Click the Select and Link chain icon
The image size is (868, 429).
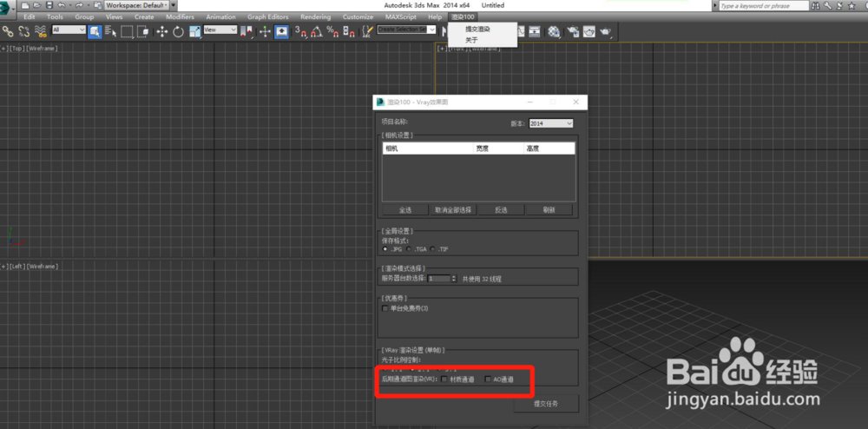click(8, 31)
